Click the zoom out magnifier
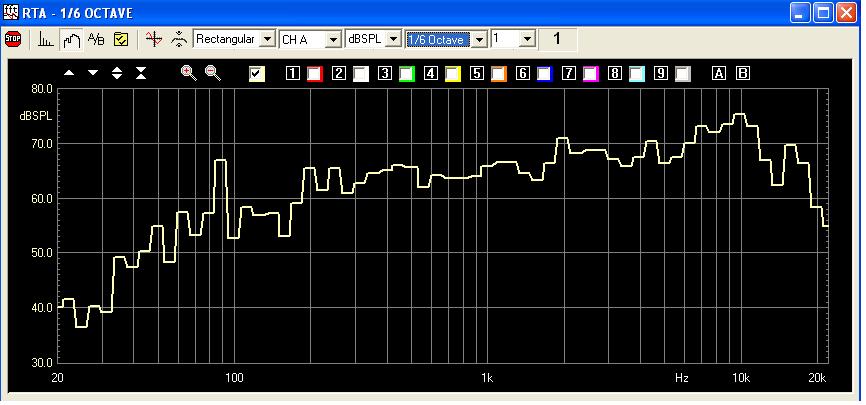The image size is (866, 405). 212,73
